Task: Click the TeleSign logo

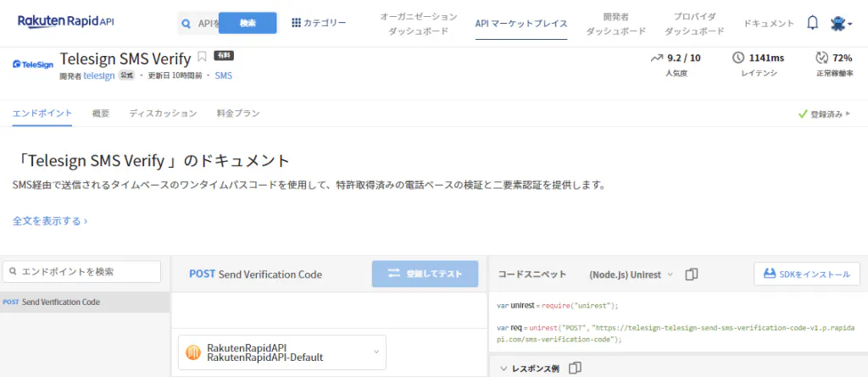Action: (x=33, y=64)
